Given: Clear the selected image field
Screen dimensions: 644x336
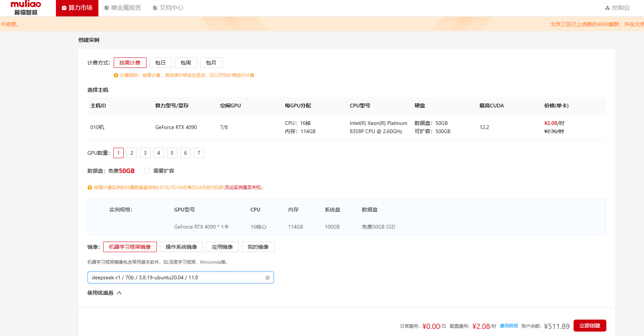Looking at the screenshot, I should [268, 278].
